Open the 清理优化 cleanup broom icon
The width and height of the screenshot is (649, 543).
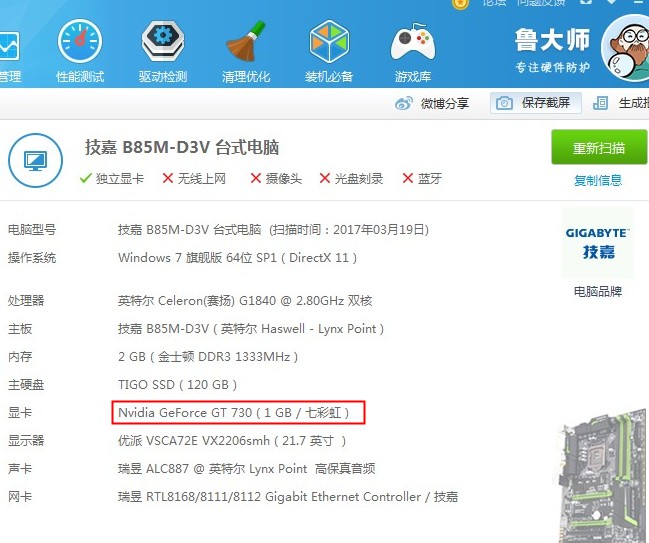[246, 41]
